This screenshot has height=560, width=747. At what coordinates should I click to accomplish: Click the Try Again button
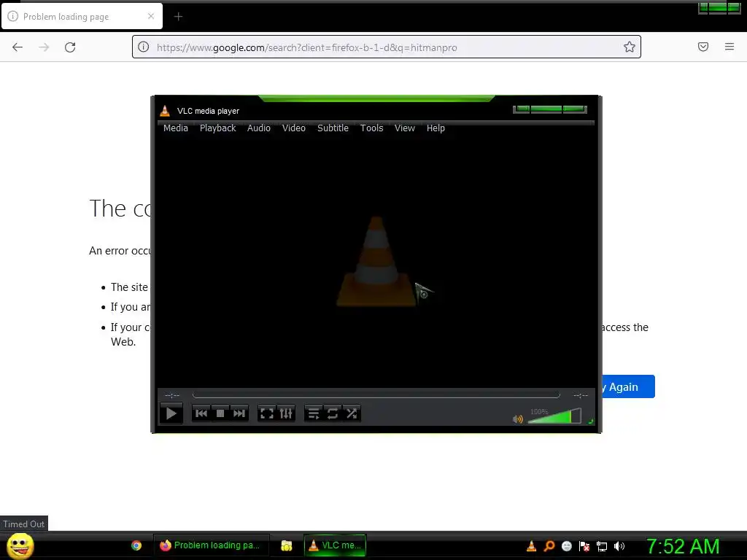tap(628, 386)
